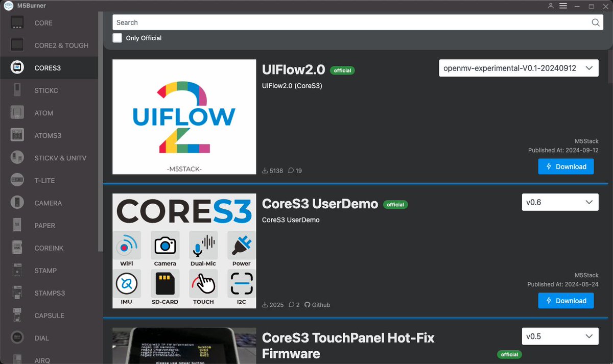Click the official badge of TouchPanel Hot-Fix
Screen dimensions: 613x364
click(509, 354)
